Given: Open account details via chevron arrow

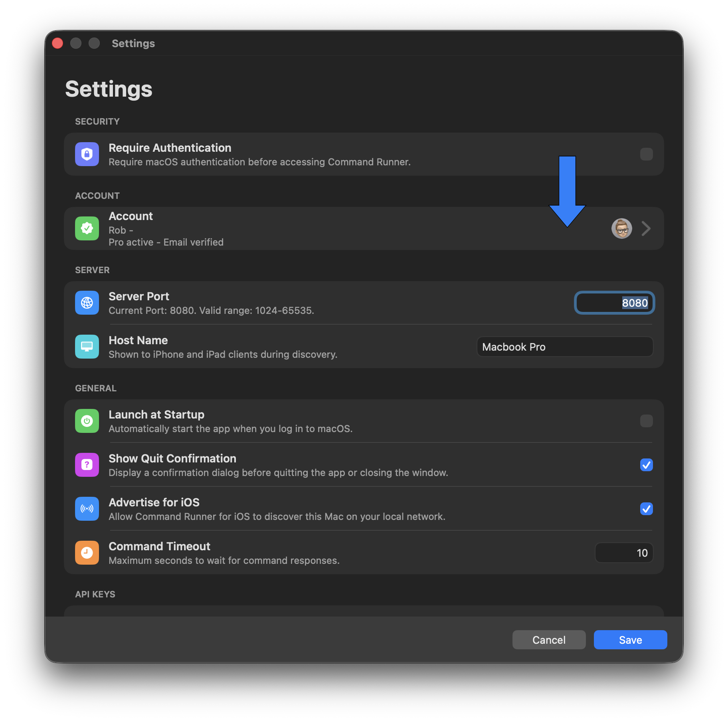Looking at the screenshot, I should pos(646,228).
